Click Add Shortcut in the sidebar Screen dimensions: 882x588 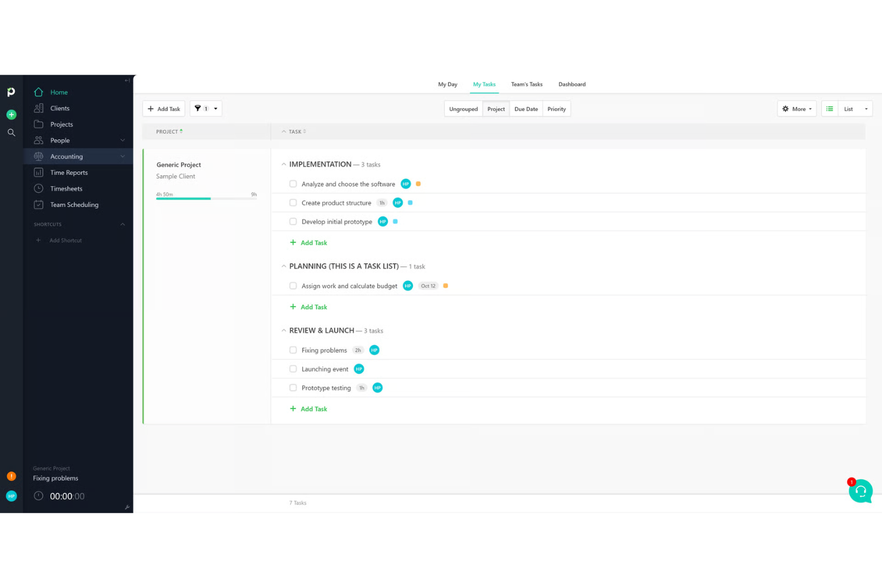(x=66, y=240)
